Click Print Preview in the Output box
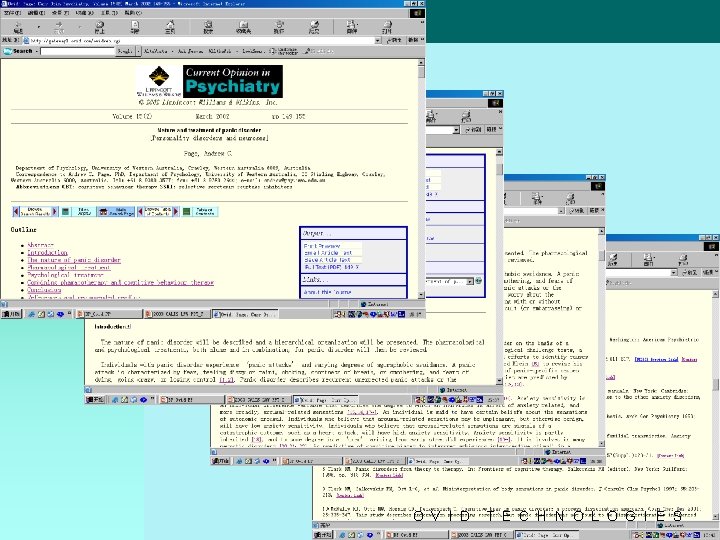Screen dimensions: 720x540 coord(322,246)
